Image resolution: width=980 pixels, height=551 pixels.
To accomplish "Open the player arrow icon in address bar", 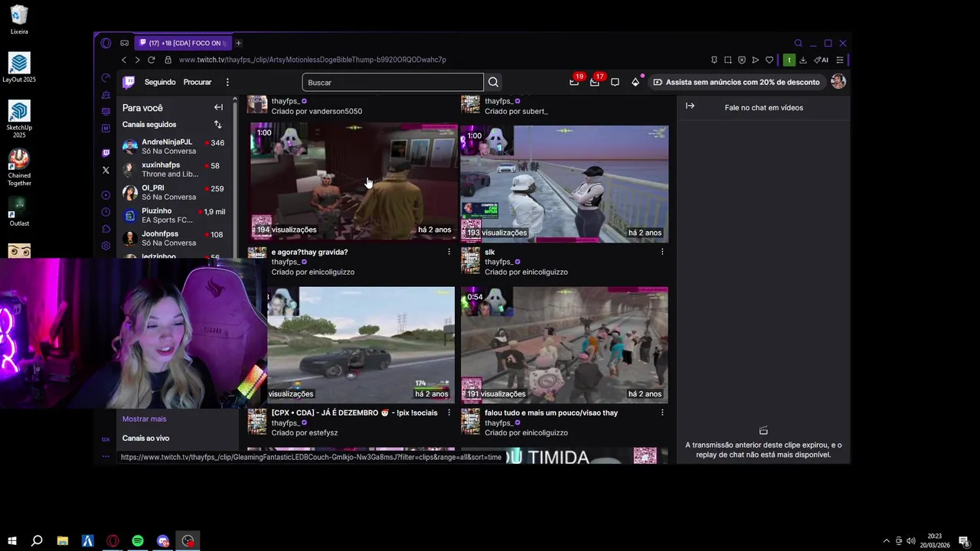I will (x=755, y=60).
